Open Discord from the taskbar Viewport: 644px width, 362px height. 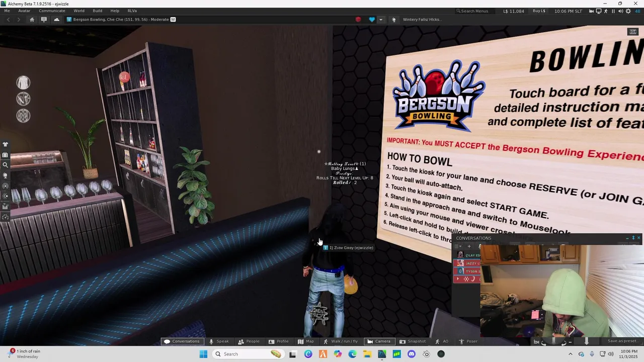point(412,354)
